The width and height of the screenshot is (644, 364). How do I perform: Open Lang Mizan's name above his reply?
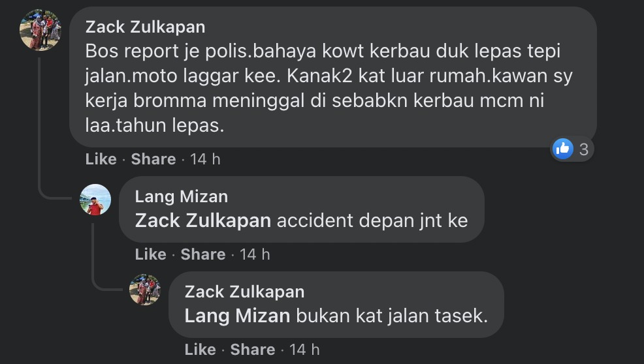(182, 196)
